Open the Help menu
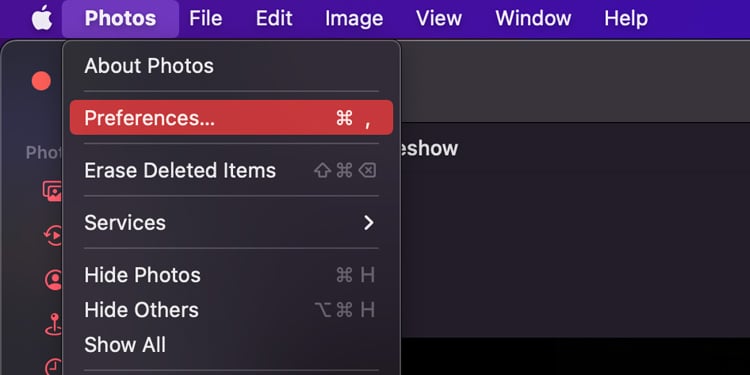 pyautogui.click(x=626, y=19)
